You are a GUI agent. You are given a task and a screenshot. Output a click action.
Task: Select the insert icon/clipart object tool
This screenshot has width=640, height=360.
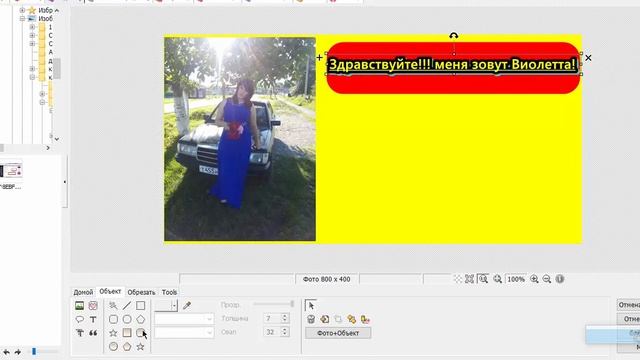[x=93, y=305]
